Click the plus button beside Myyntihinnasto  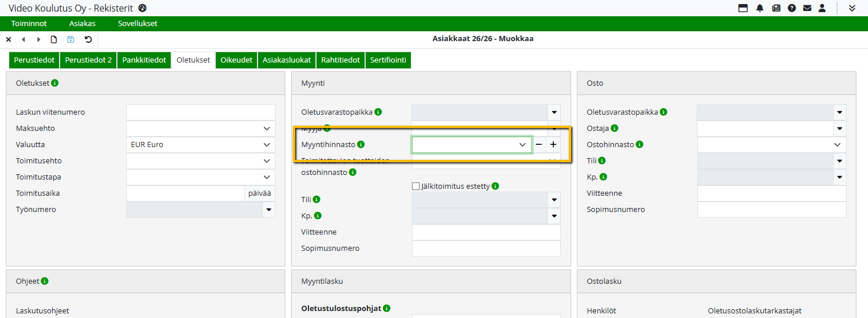553,145
